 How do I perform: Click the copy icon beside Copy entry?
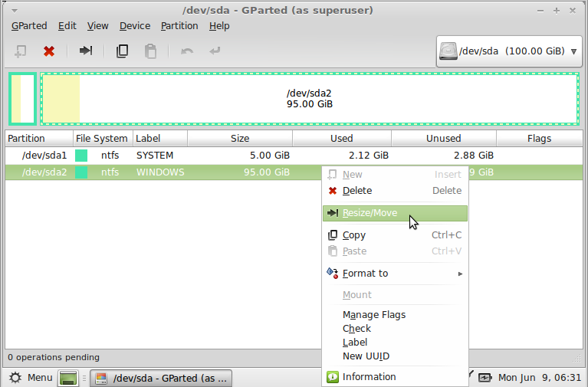[x=333, y=235]
